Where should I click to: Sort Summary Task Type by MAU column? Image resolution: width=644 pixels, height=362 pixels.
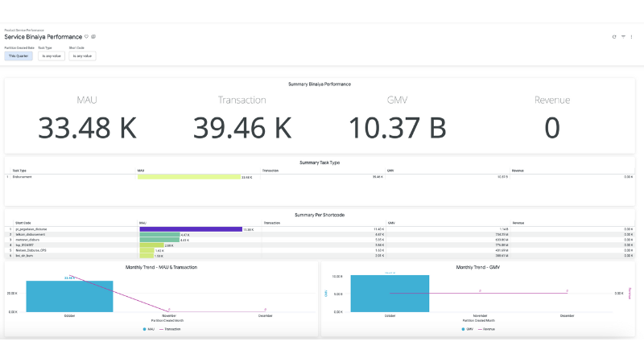(141, 171)
